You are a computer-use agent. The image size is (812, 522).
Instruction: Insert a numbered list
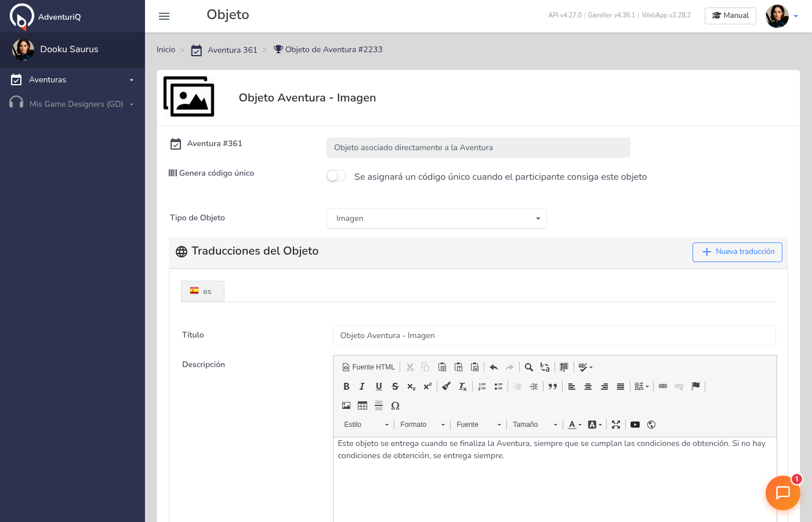[482, 386]
